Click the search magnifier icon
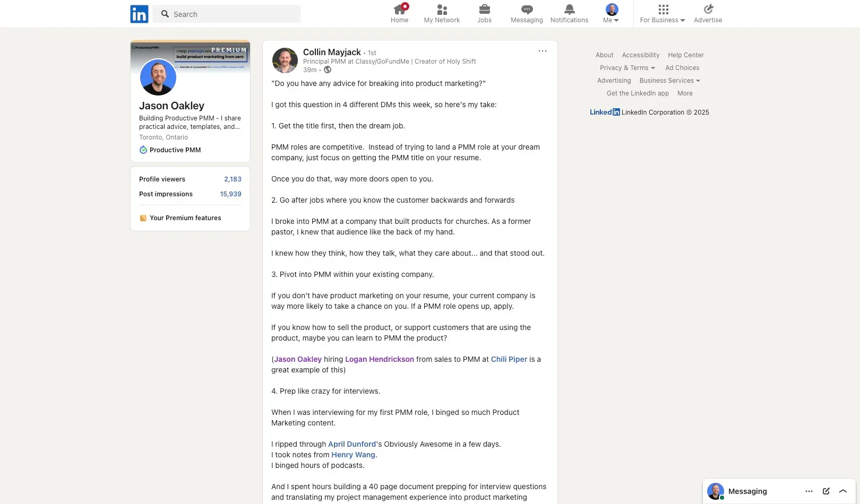The height and width of the screenshot is (504, 860). pos(165,14)
